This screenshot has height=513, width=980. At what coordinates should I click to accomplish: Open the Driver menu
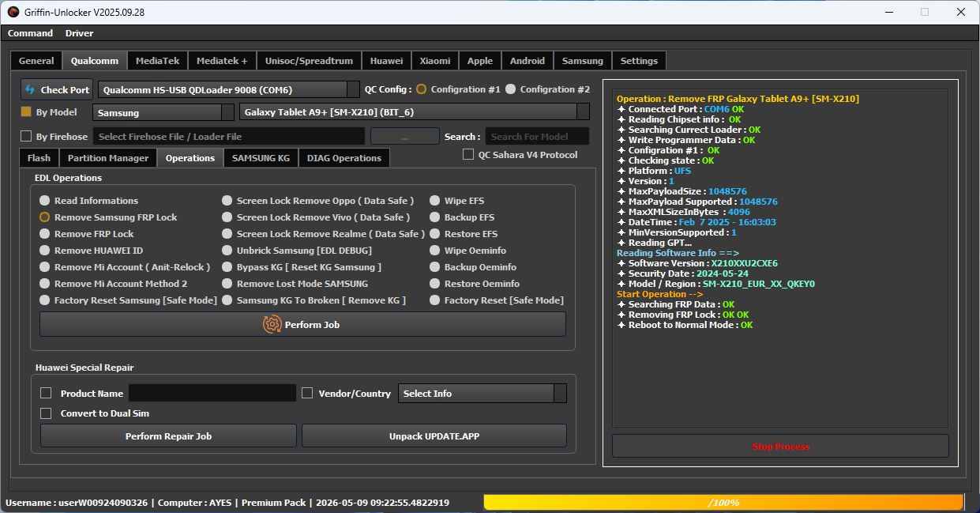(79, 33)
